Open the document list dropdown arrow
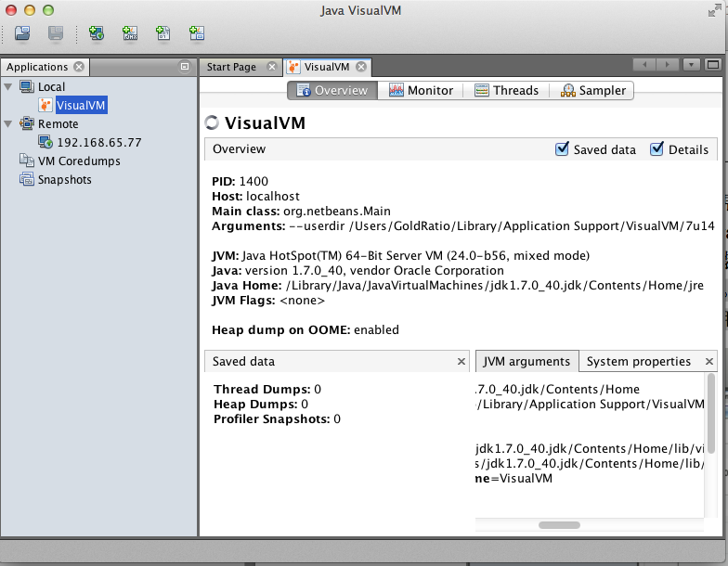The width and height of the screenshot is (728, 566). 691,65
